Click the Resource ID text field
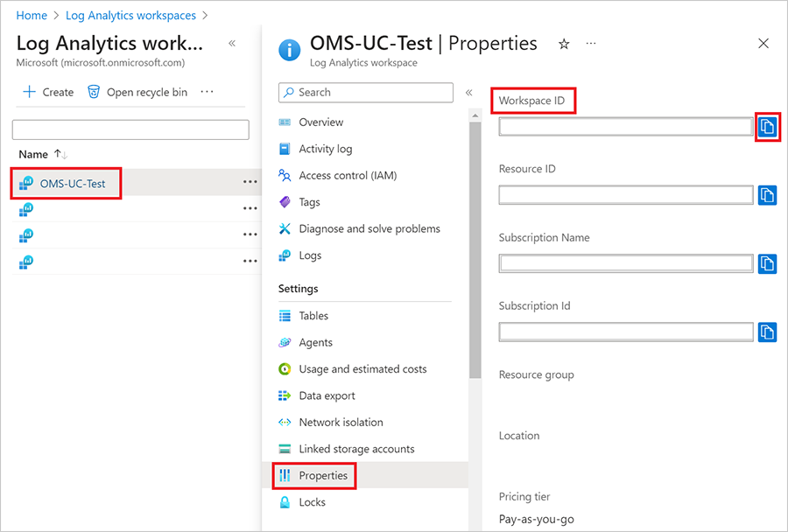The height and width of the screenshot is (532, 788). click(x=626, y=195)
